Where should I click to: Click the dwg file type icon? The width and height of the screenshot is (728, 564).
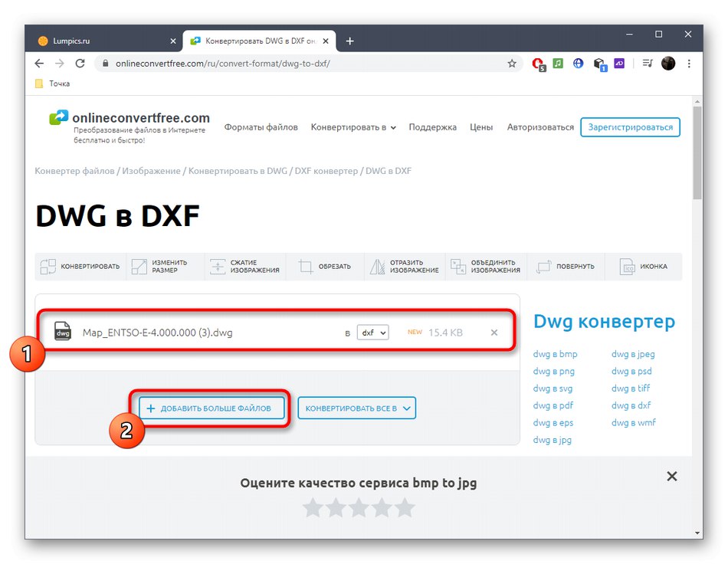pos(63,332)
